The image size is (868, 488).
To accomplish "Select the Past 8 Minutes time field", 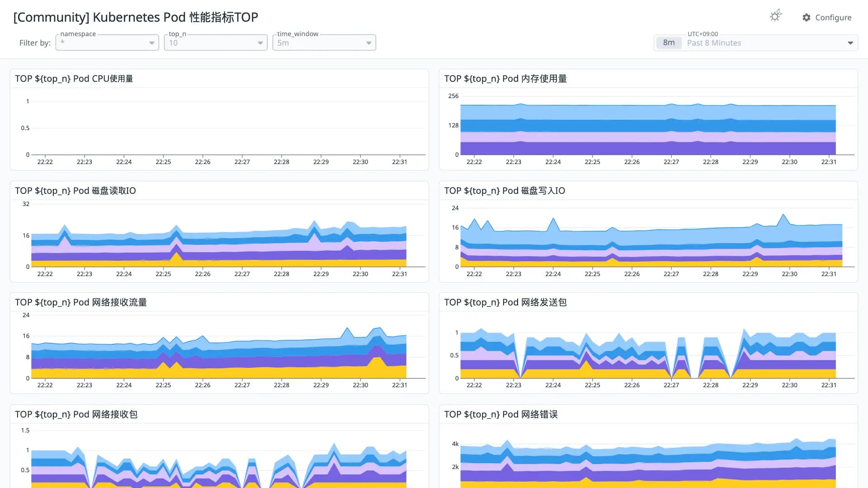I will coord(756,43).
